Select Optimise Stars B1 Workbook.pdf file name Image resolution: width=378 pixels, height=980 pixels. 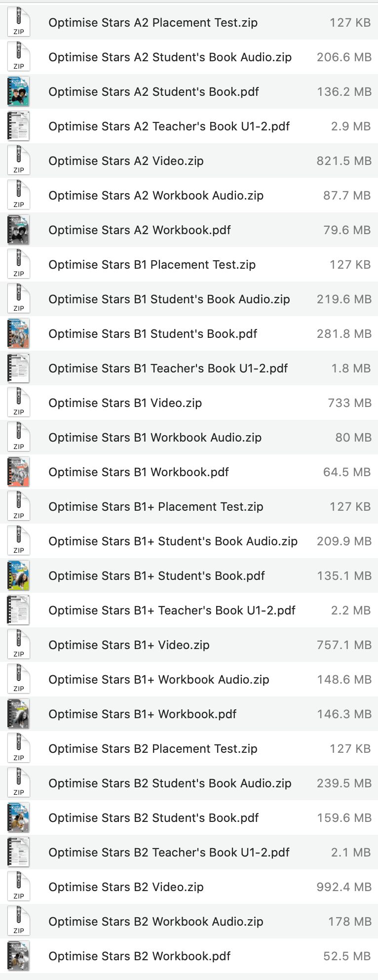pos(139,472)
